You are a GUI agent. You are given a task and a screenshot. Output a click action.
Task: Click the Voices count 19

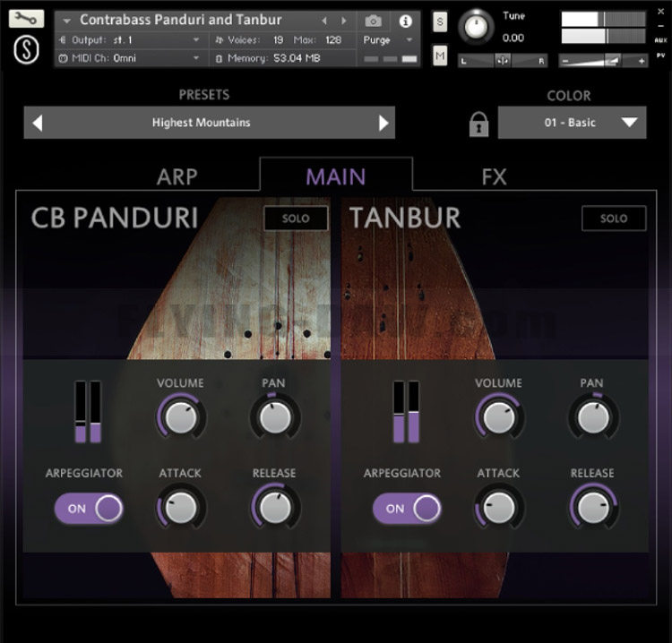[278, 39]
